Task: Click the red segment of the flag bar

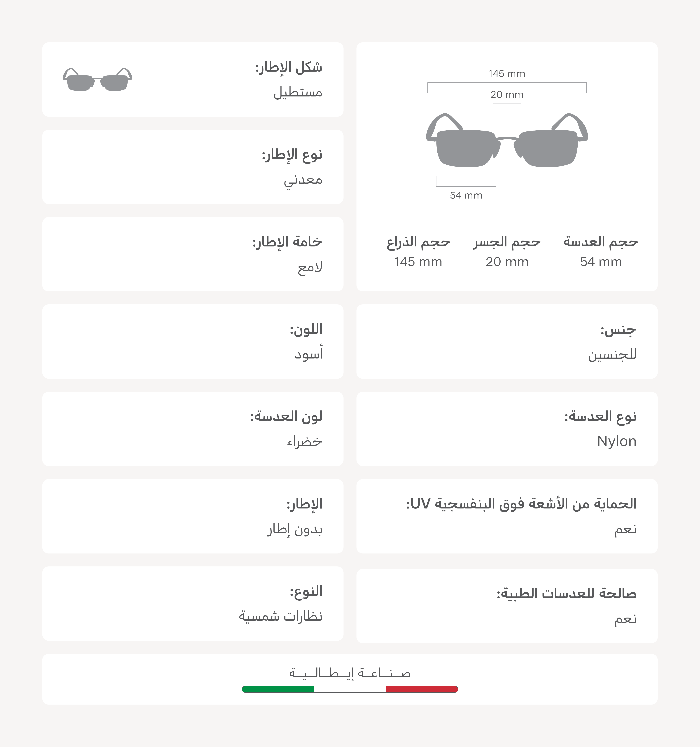Action: tap(422, 689)
